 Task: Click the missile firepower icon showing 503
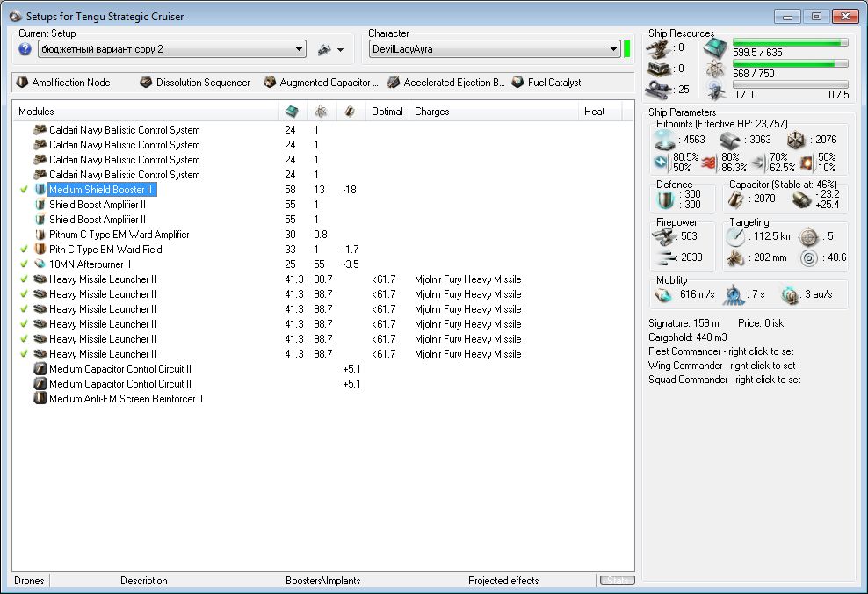(664, 237)
